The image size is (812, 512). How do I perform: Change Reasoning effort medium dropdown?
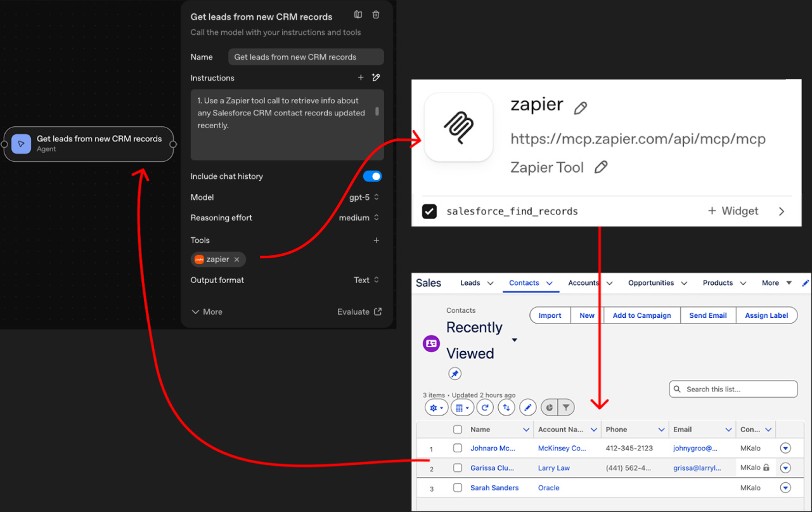pos(359,218)
